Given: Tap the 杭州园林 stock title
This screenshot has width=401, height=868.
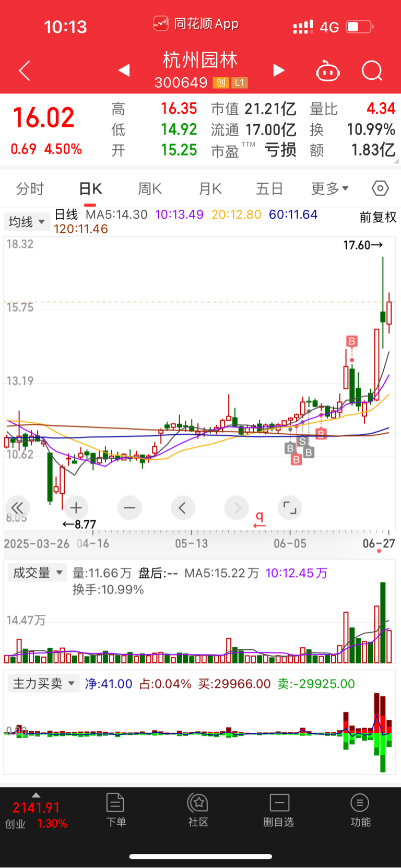Looking at the screenshot, I should (x=200, y=60).
